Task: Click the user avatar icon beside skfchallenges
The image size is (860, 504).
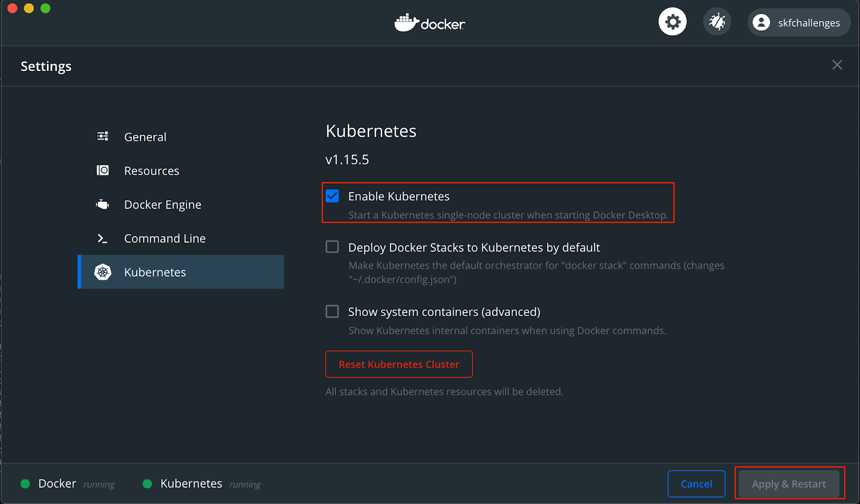Action: tap(761, 22)
